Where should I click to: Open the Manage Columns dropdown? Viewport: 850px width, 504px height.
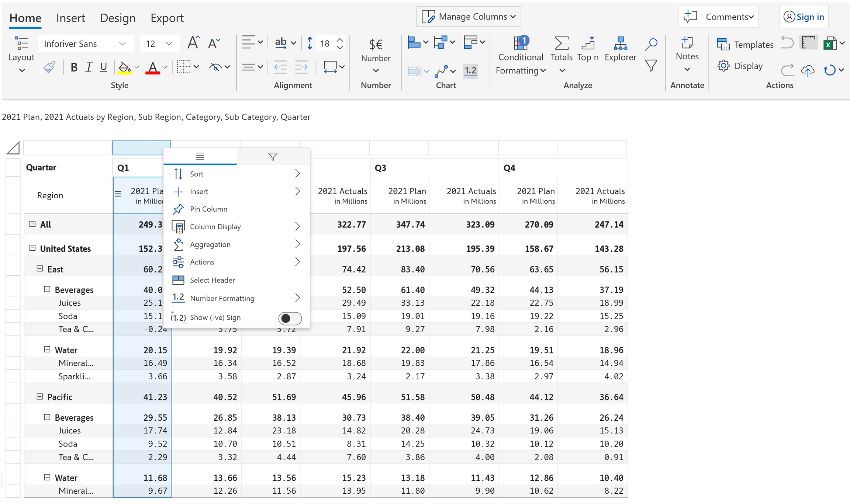[x=469, y=17]
